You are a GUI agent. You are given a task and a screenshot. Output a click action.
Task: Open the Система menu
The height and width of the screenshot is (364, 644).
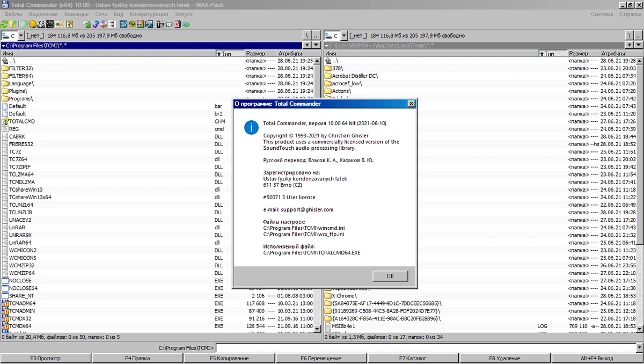602,14
